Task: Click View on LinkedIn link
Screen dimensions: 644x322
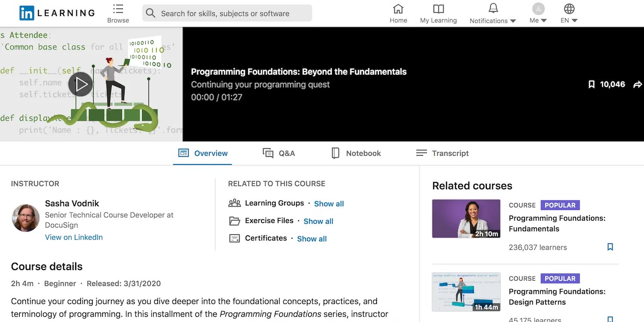Action: (x=74, y=237)
